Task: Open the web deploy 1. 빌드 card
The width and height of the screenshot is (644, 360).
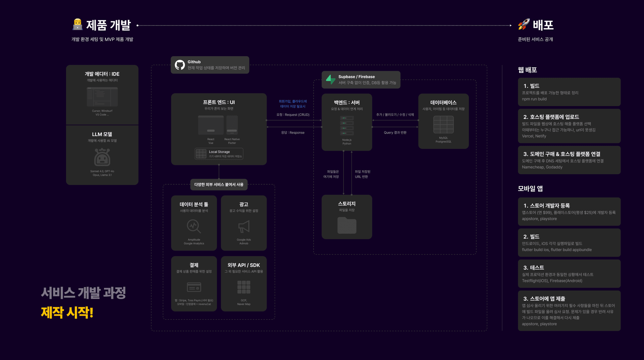Action: point(569,92)
